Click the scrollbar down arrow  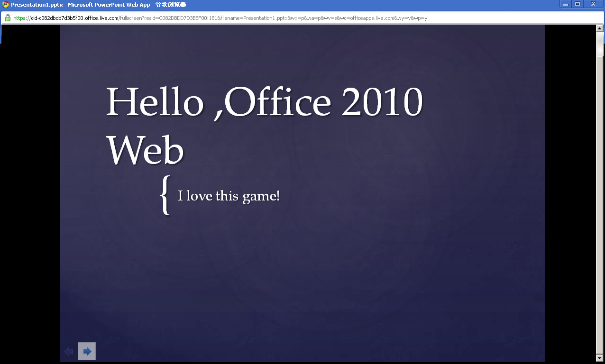(x=600, y=358)
